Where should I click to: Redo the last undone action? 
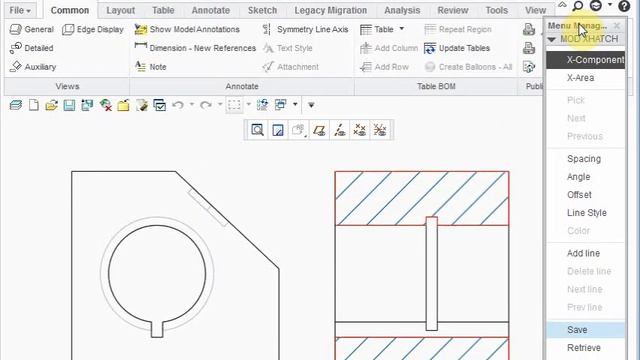(x=206, y=105)
